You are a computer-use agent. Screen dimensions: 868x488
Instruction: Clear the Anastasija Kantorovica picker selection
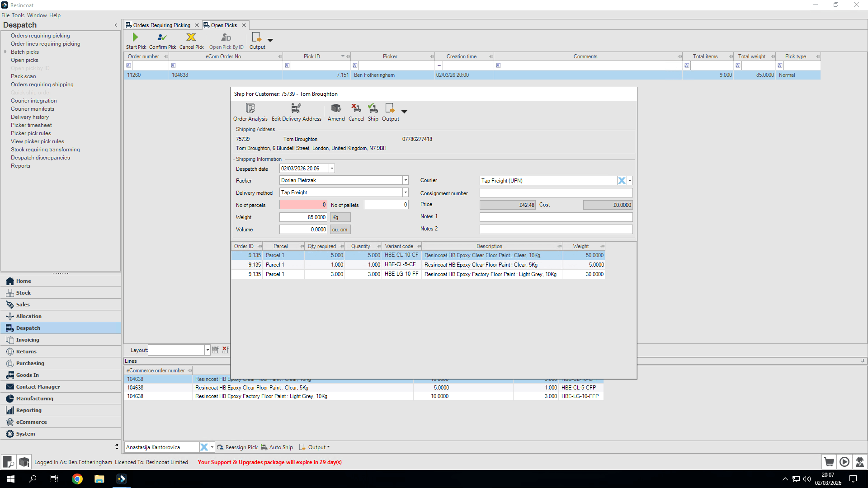coord(204,447)
